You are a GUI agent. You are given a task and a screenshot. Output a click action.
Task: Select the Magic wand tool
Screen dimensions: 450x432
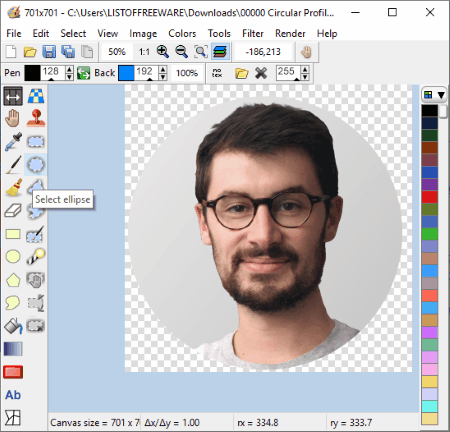click(x=36, y=257)
